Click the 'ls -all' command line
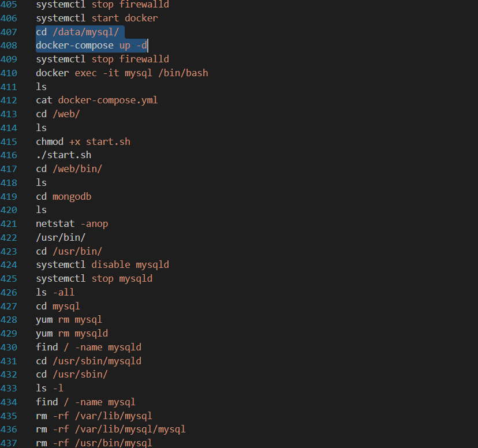The image size is (478, 448). click(55, 292)
